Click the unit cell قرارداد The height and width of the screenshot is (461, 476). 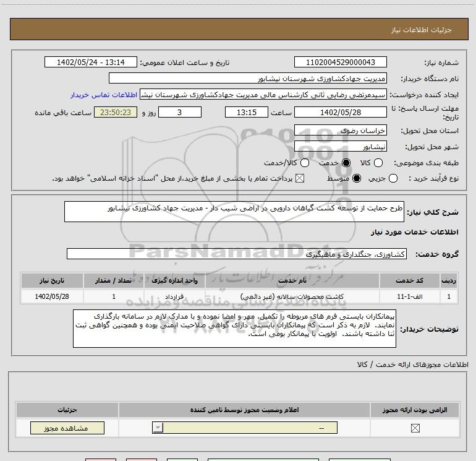174,296
